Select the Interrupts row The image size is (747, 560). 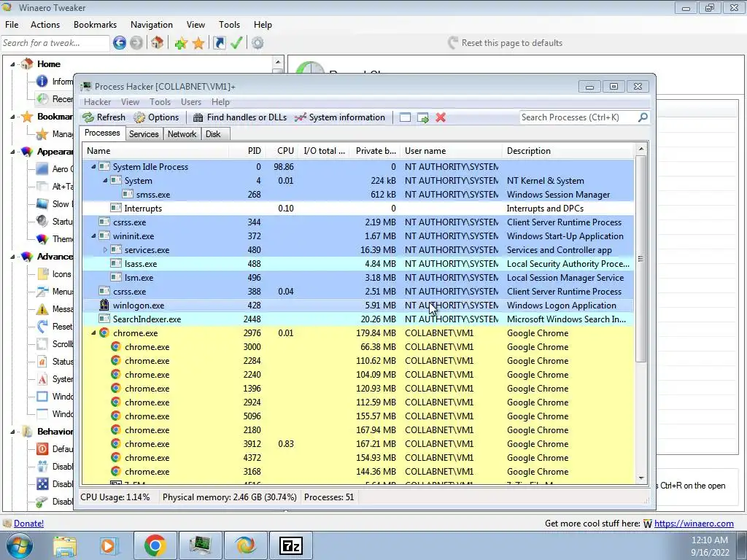[357, 209]
